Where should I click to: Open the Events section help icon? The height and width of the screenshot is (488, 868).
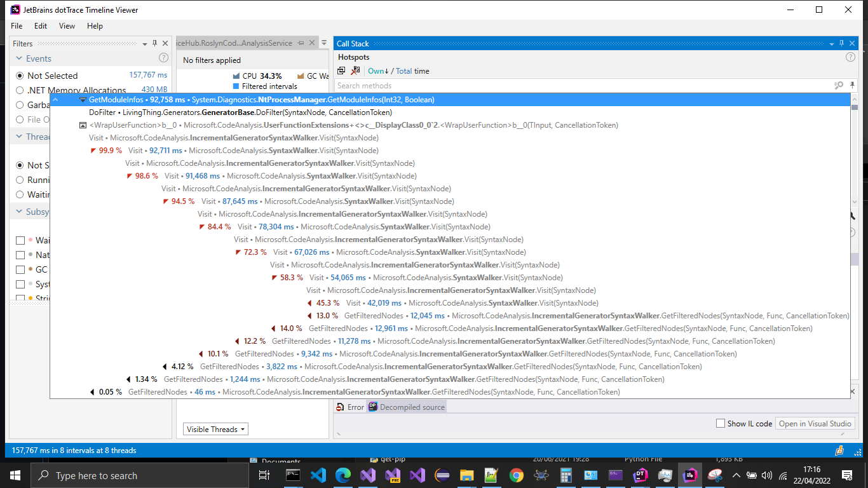(x=163, y=58)
